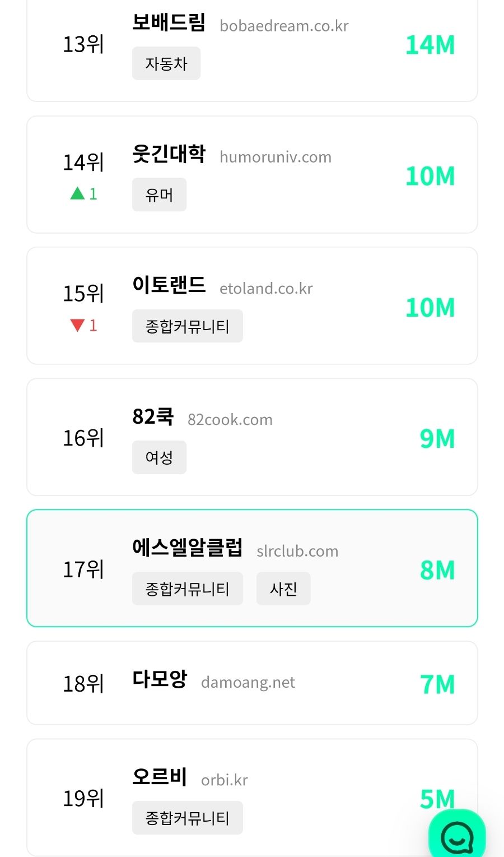Image resolution: width=504 pixels, height=857 pixels.
Task: Open the 보배드림 site title
Action: [169, 23]
